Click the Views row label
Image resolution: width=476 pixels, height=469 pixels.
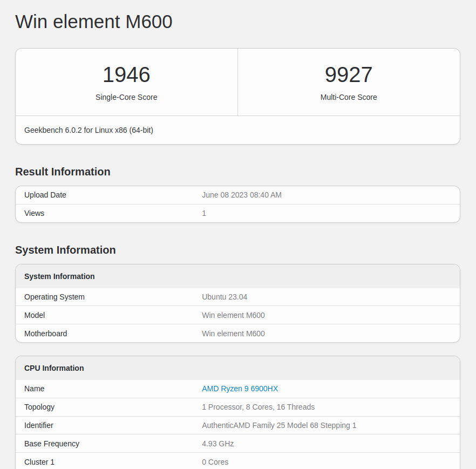pos(35,213)
